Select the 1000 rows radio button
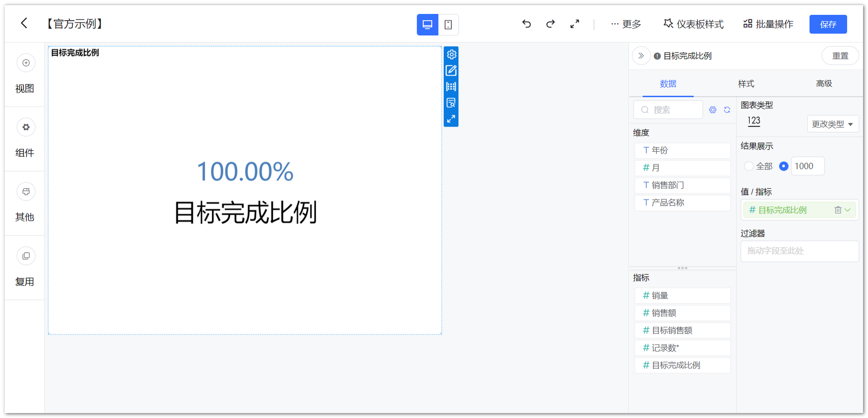 point(784,166)
